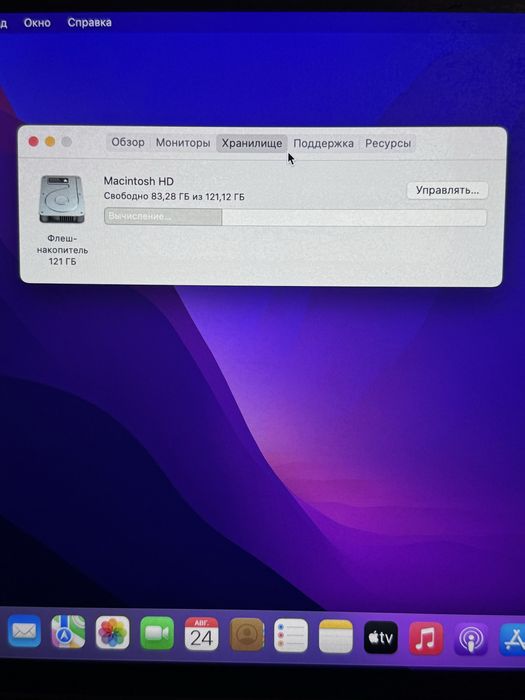Open the Ресурсы tab
This screenshot has width=525, height=700.
[388, 144]
